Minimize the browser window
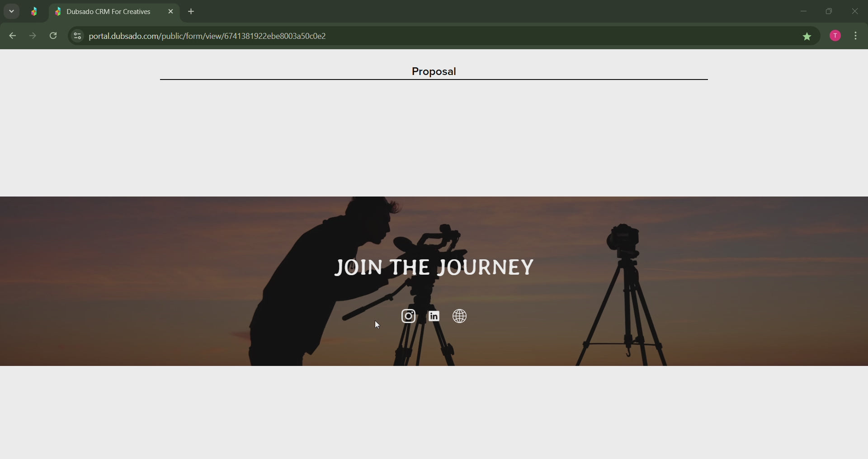 pos(803,11)
